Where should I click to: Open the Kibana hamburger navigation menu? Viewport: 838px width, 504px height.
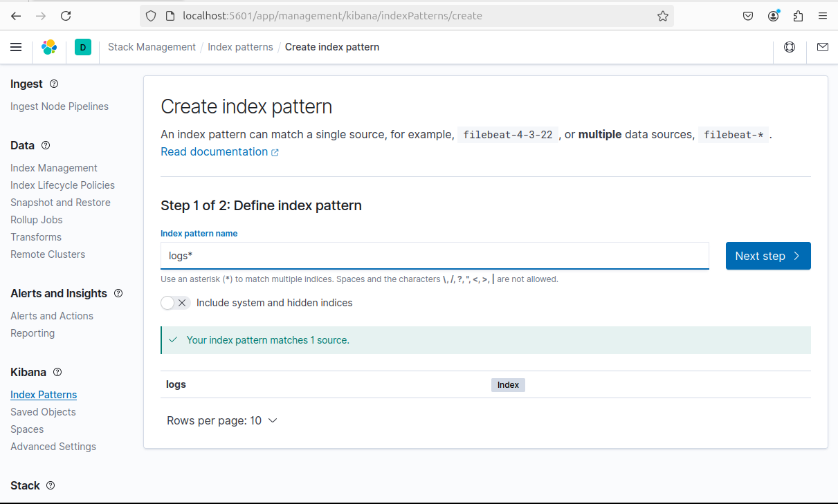tap(16, 47)
